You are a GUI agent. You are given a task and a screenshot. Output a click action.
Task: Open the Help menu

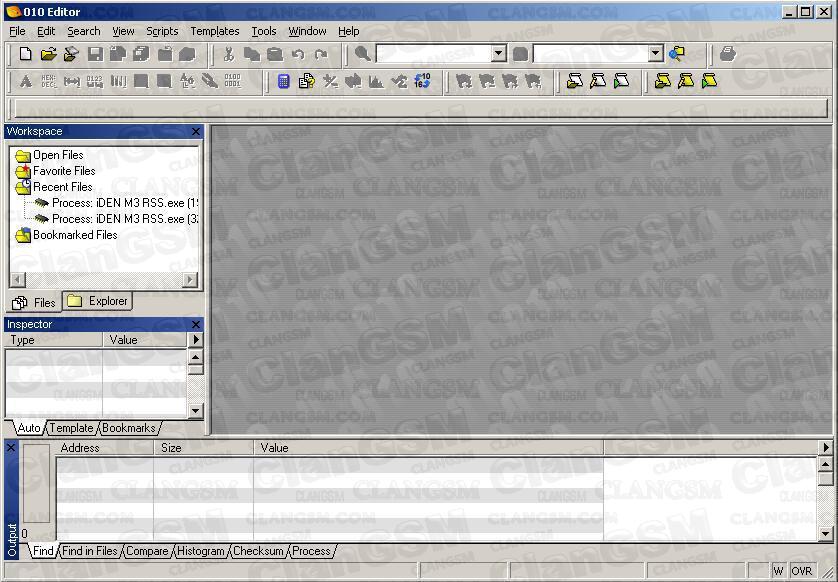(348, 31)
